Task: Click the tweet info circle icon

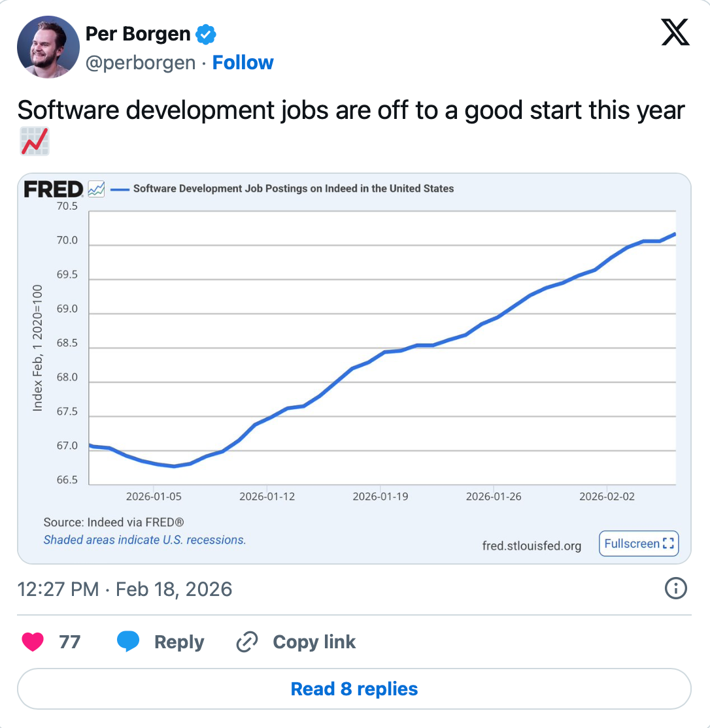Action: [x=675, y=589]
